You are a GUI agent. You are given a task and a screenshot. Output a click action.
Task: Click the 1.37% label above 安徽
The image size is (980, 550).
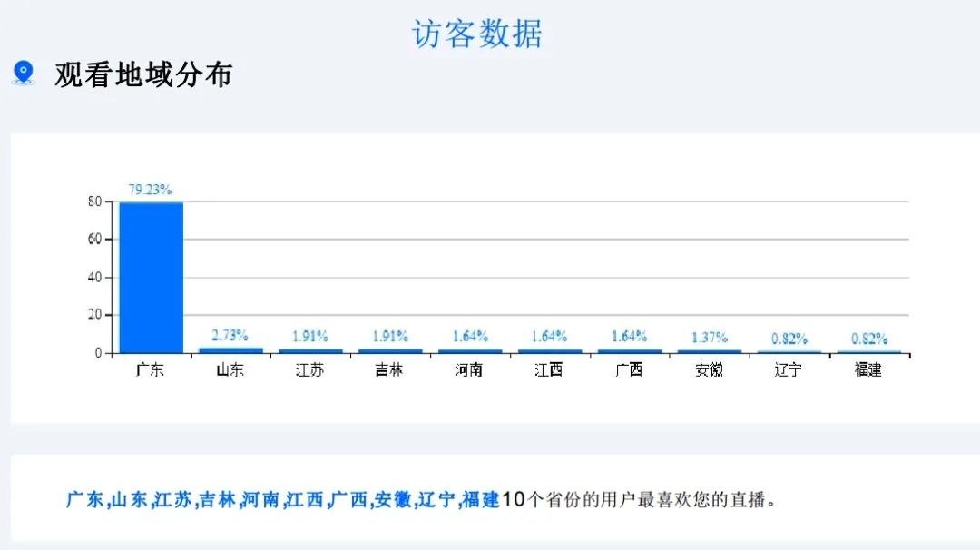tap(710, 338)
